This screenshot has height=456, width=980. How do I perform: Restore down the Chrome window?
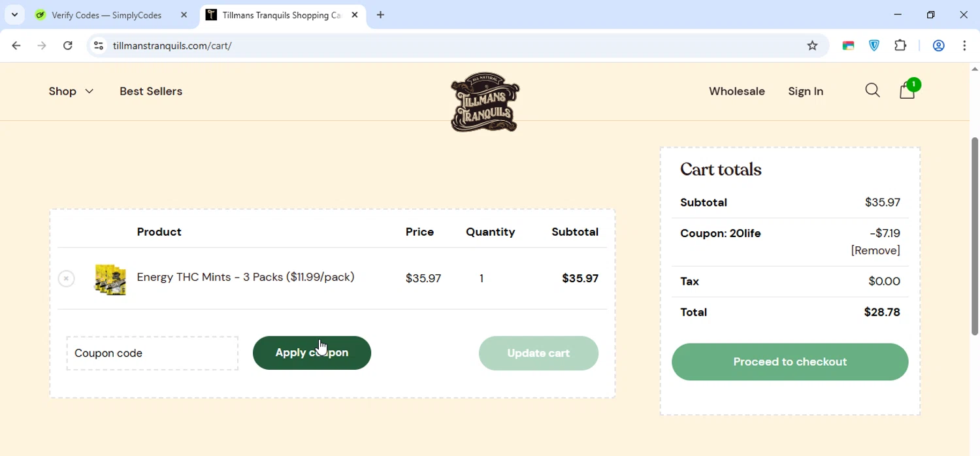tap(931, 14)
